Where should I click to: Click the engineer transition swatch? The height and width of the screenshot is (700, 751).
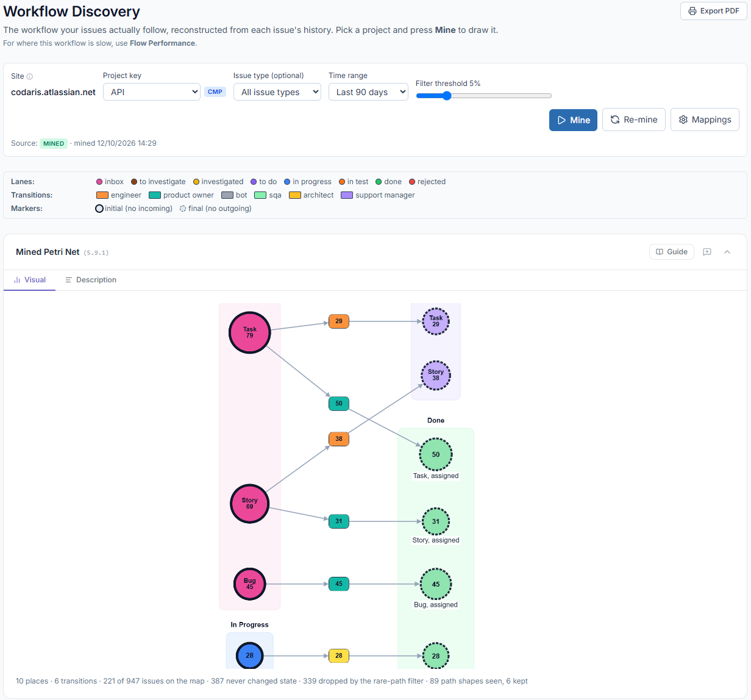point(102,195)
